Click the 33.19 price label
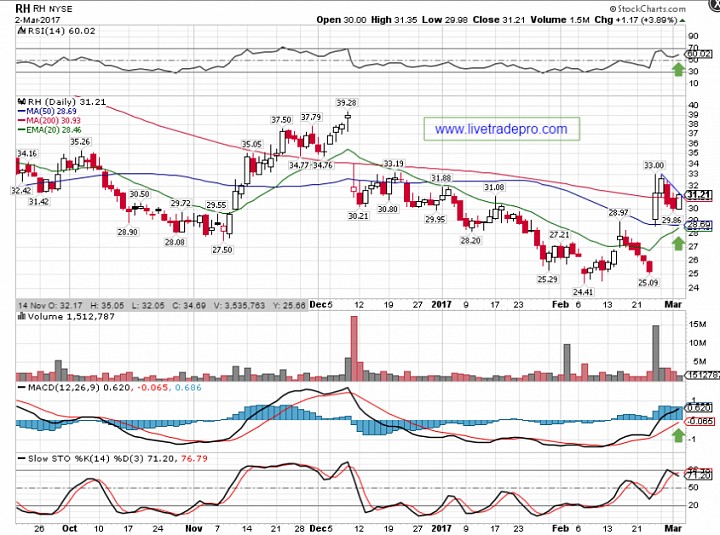The image size is (720, 535). click(x=394, y=164)
